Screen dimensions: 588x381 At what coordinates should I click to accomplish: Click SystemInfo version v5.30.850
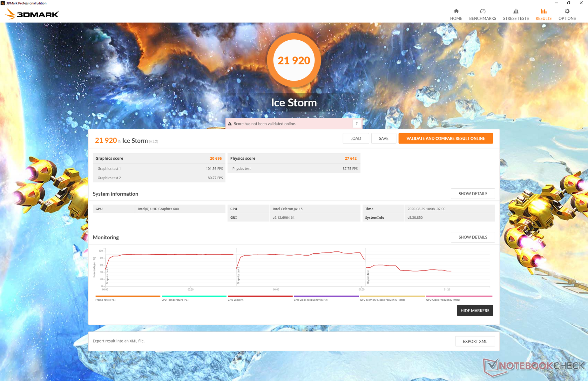(x=415, y=217)
